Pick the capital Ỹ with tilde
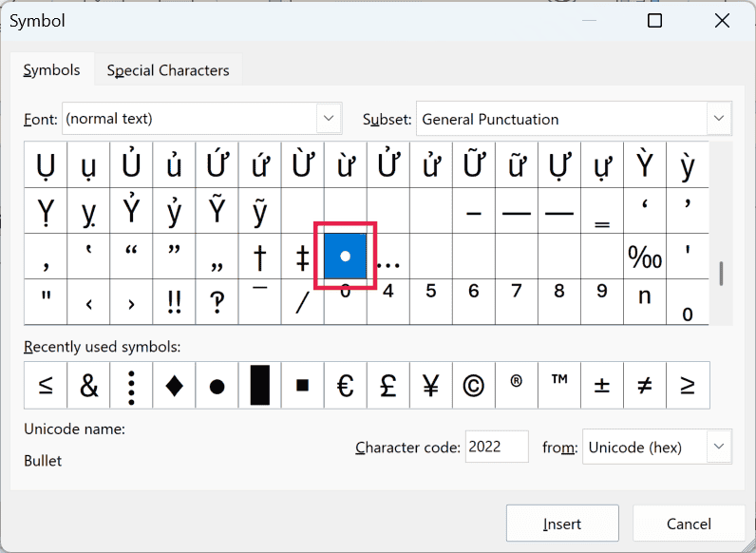 pos(217,211)
